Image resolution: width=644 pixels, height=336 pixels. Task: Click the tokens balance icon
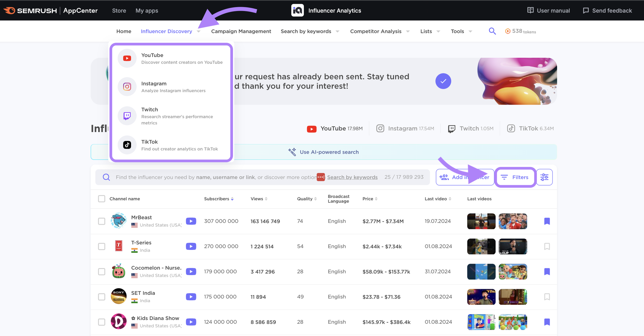click(x=508, y=31)
